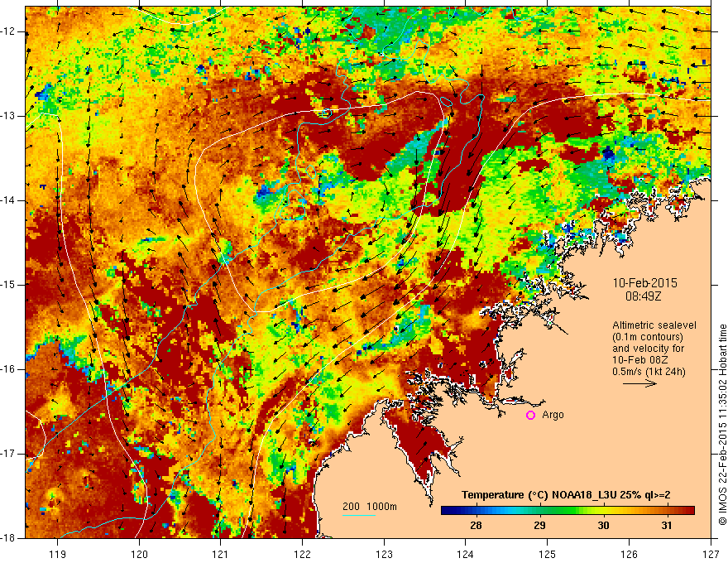This screenshot has width=728, height=563.
Task: Click the '29' color bar value
Action: [x=539, y=526]
